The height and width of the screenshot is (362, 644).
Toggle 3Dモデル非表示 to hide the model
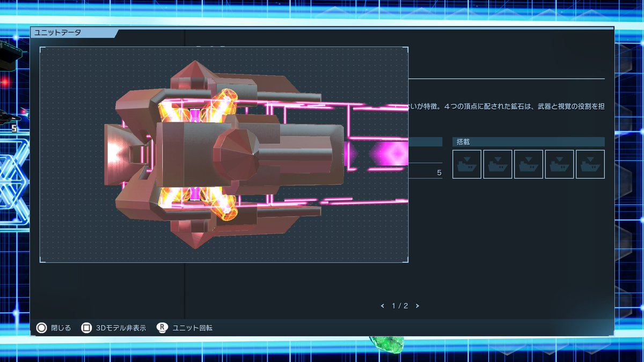click(x=121, y=328)
